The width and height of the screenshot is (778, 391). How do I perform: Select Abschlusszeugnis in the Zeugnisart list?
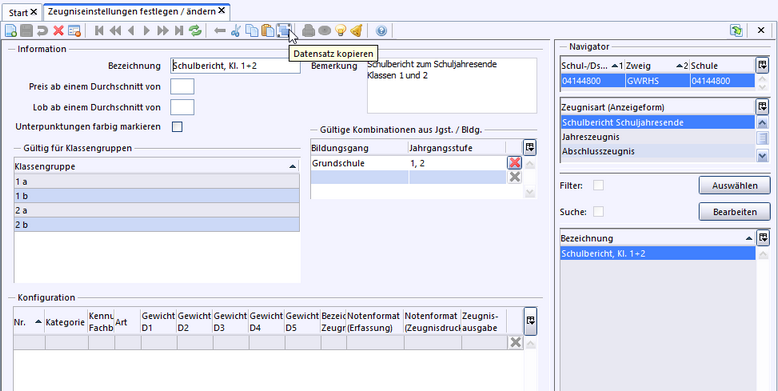pos(657,151)
